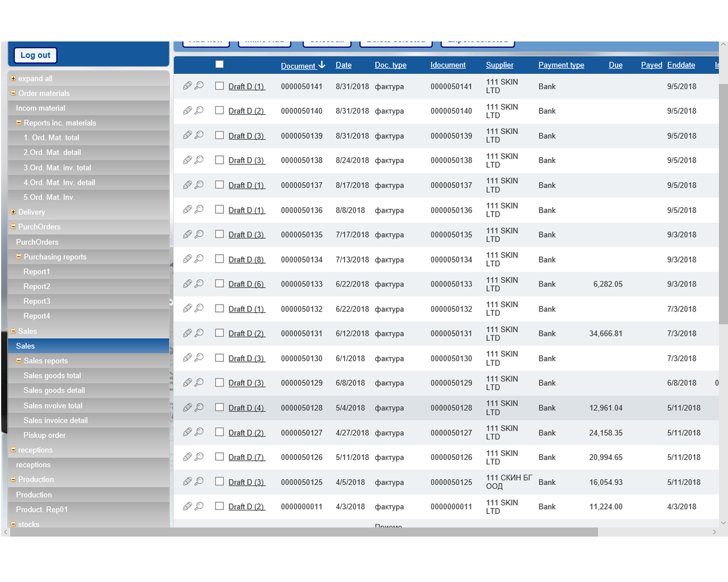Viewport: 728px width, 582px height.
Task: Click the edit pencil for document 0000050136
Action: click(187, 210)
